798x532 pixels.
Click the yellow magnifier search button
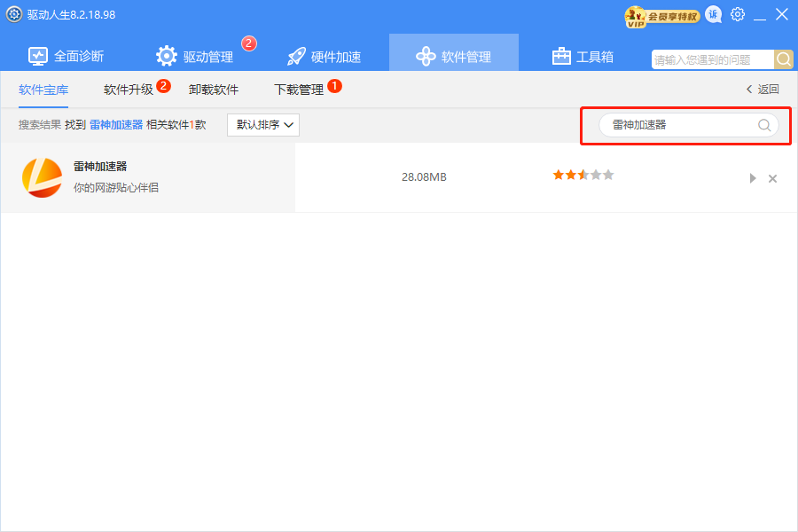click(x=784, y=59)
